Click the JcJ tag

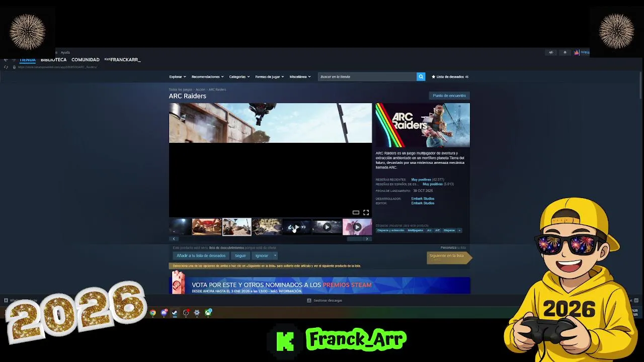point(429,230)
